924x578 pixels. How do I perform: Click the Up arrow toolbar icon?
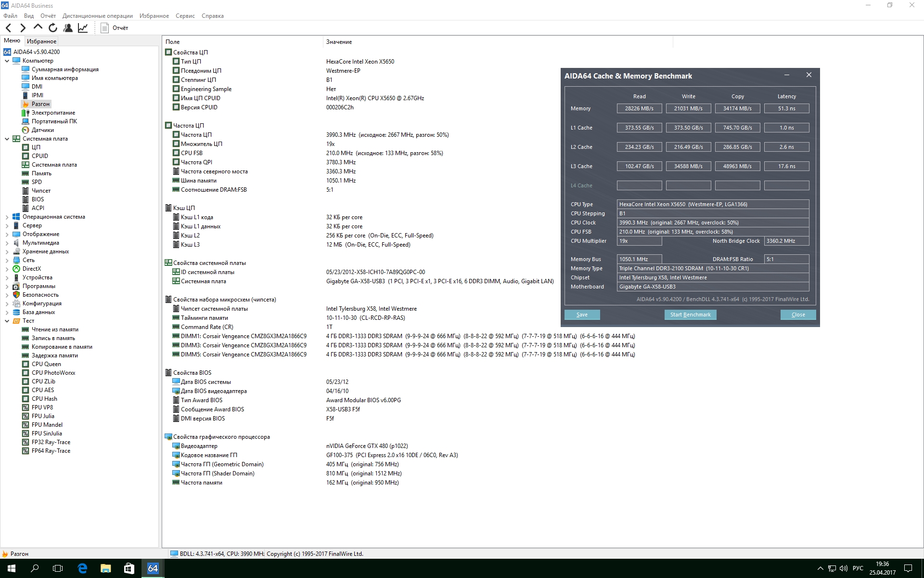pos(38,27)
